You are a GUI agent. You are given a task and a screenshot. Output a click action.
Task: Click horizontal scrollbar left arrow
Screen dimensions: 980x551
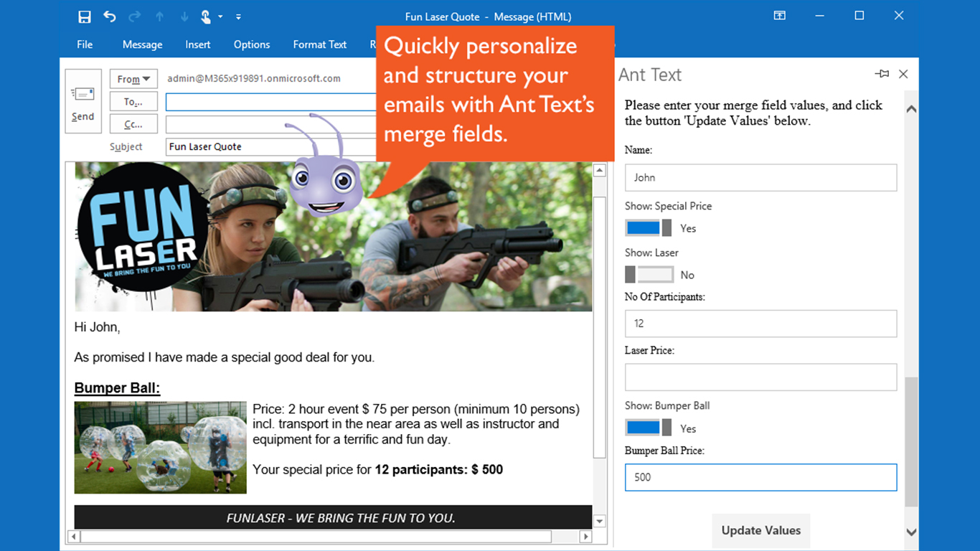click(73, 536)
